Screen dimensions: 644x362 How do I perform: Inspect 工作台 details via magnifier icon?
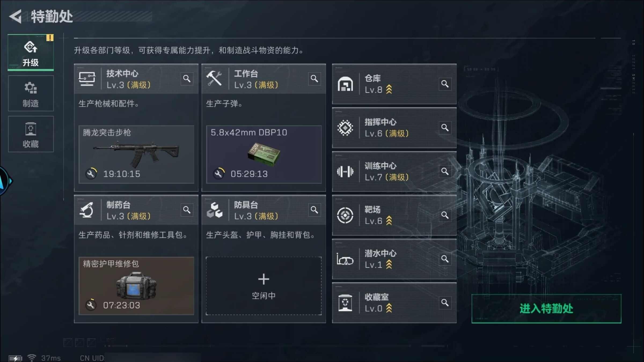pos(314,79)
